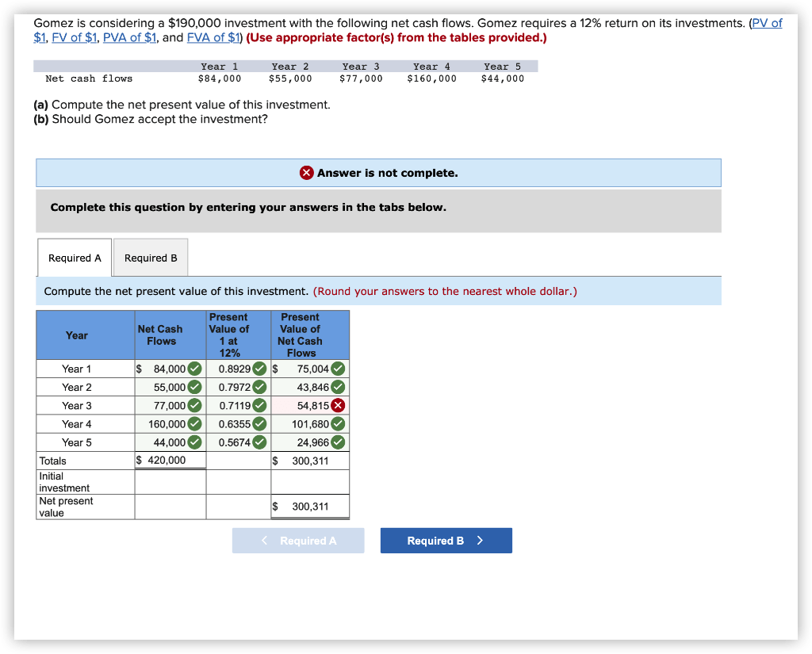Open the FVA of $1 table link
812x654 pixels.
(213, 38)
